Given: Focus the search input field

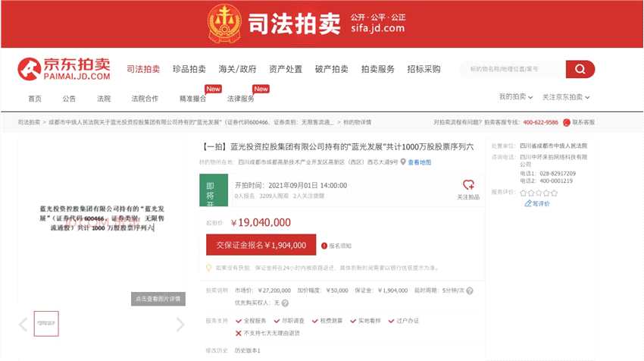Looking at the screenshot, I should point(511,69).
